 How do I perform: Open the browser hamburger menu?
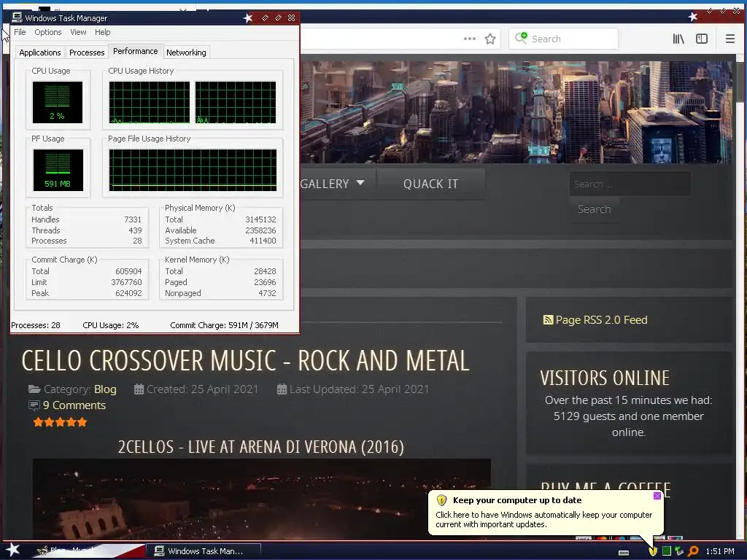[x=729, y=39]
